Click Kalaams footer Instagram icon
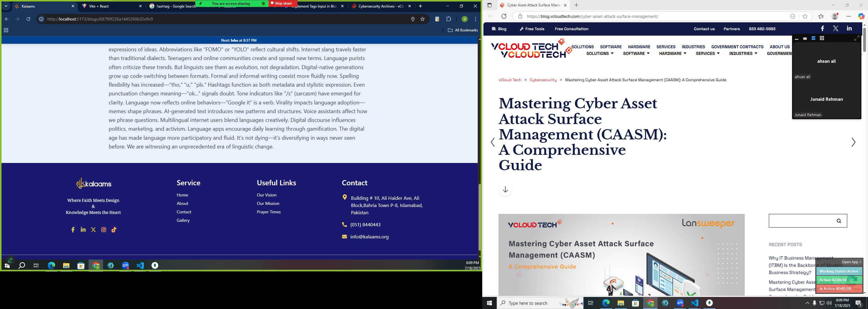 104,230
